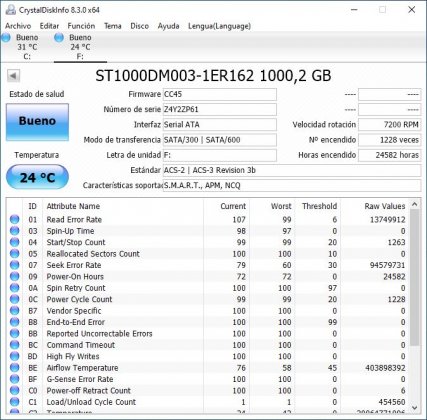Image resolution: width=427 pixels, height=420 pixels.
Task: Click the disk title ST1000DM003-1ER162 1000,2 GB
Action: point(213,76)
